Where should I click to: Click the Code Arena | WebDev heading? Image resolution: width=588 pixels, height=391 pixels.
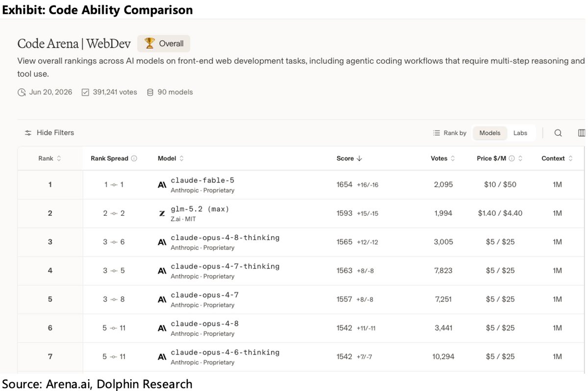coord(74,44)
